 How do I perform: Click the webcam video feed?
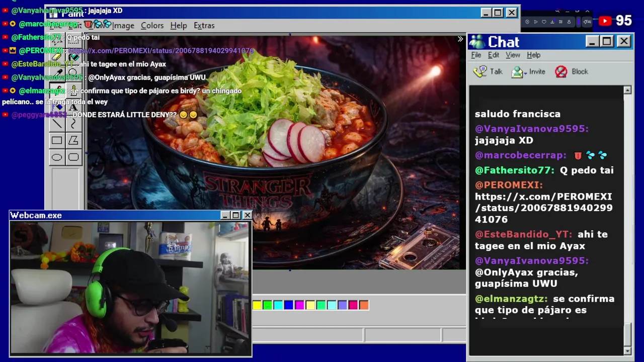click(131, 288)
